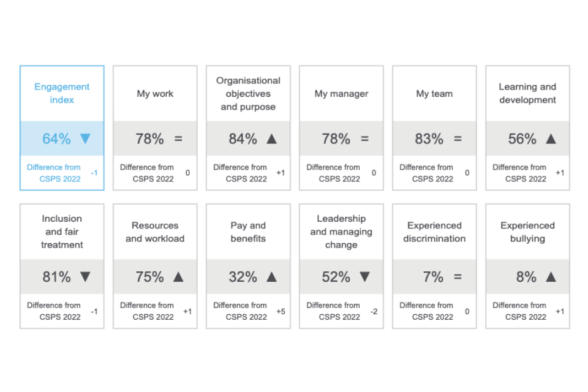Viewport: 588px width, 392px height.
Task: Click the equals sign in Experienced discrimination card
Action: (x=458, y=277)
